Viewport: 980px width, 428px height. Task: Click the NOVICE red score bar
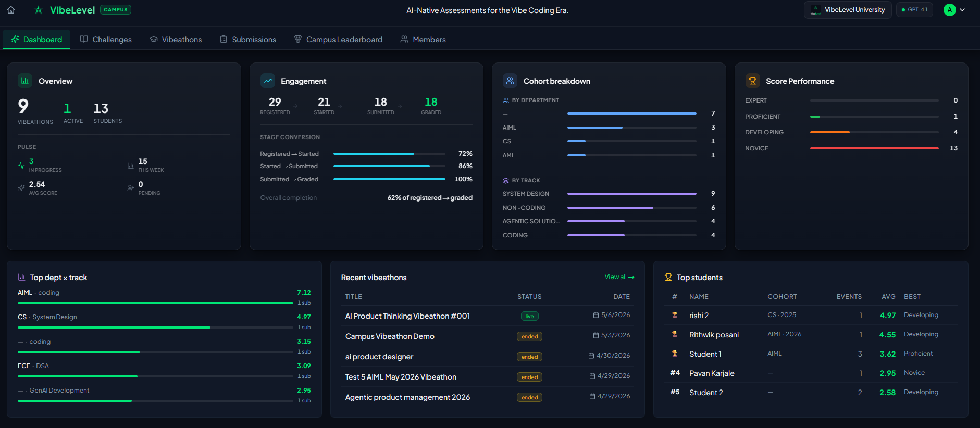coord(874,148)
